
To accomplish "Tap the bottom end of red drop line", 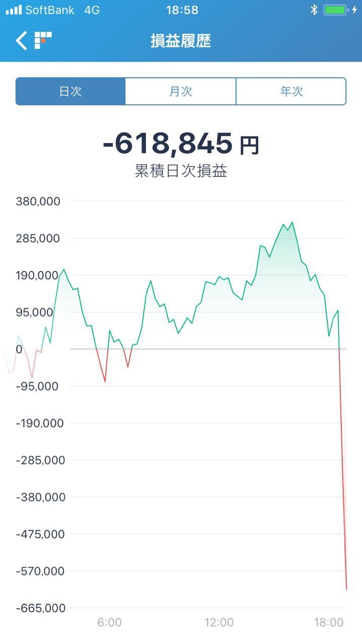I will coord(346,588).
